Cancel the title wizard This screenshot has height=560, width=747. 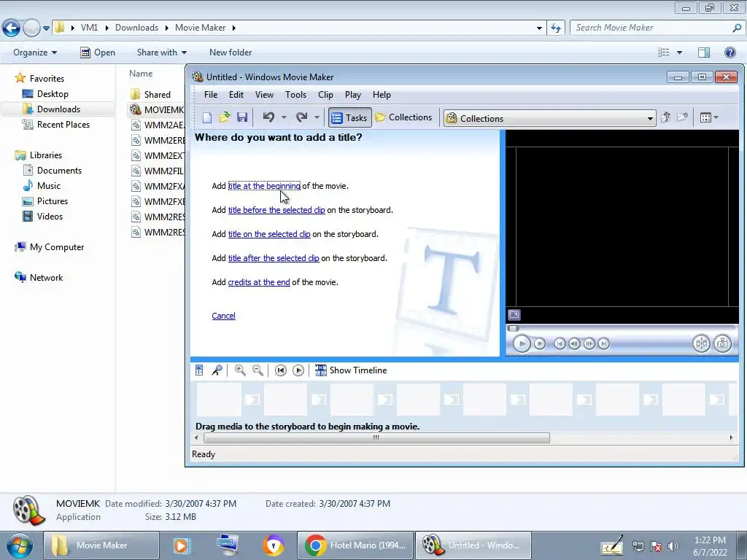[x=223, y=316]
